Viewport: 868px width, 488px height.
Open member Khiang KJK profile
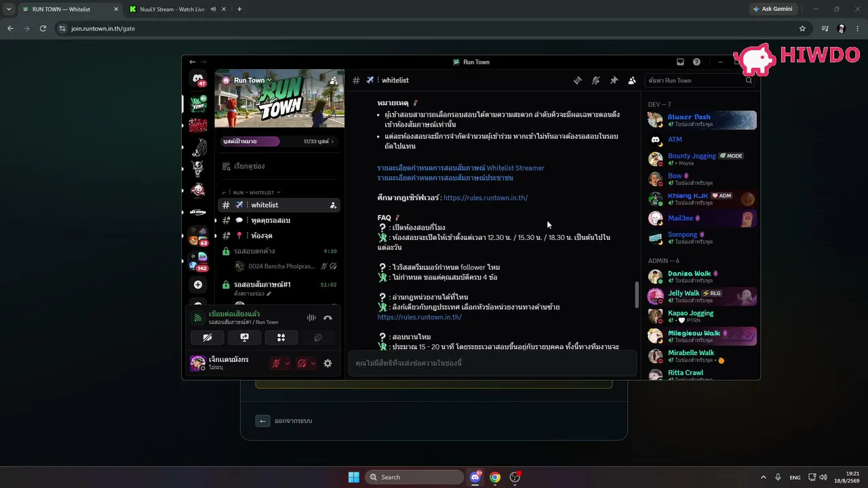(702, 199)
